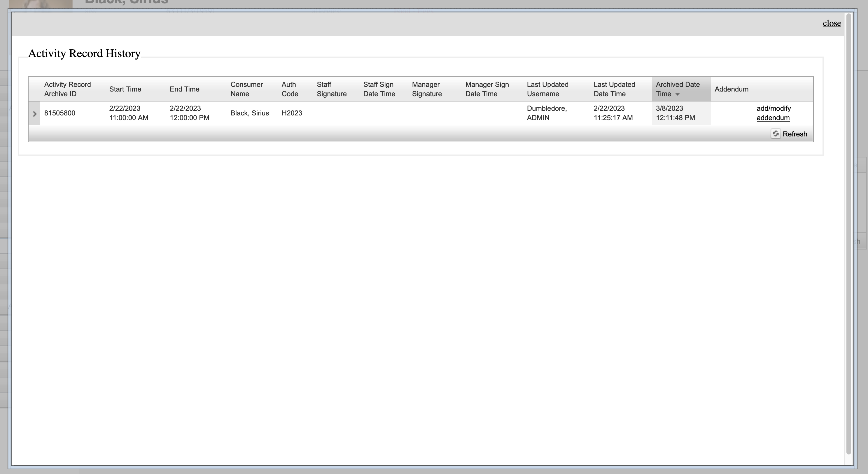The height and width of the screenshot is (474, 868).
Task: Sort by Auth Code column header
Action: pyautogui.click(x=290, y=89)
